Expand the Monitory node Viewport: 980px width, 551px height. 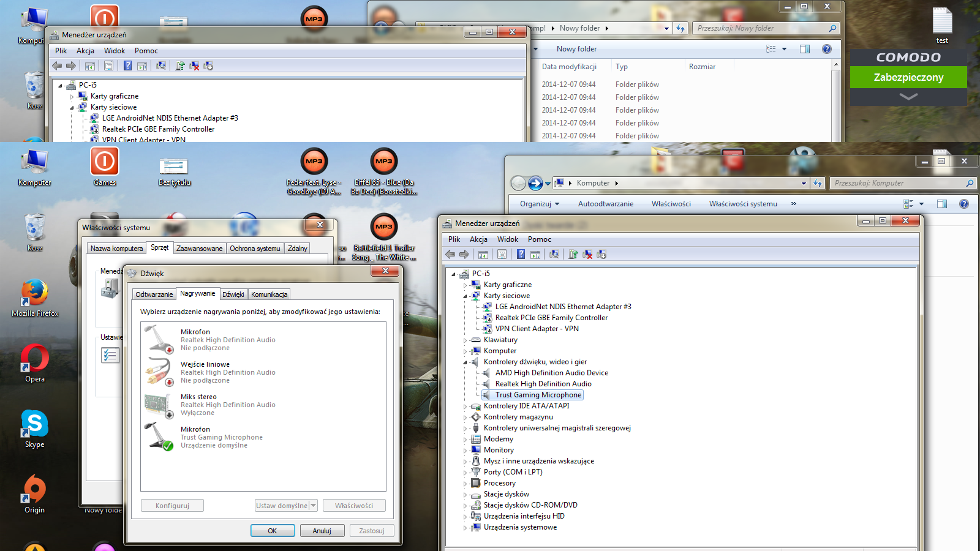pos(465,451)
